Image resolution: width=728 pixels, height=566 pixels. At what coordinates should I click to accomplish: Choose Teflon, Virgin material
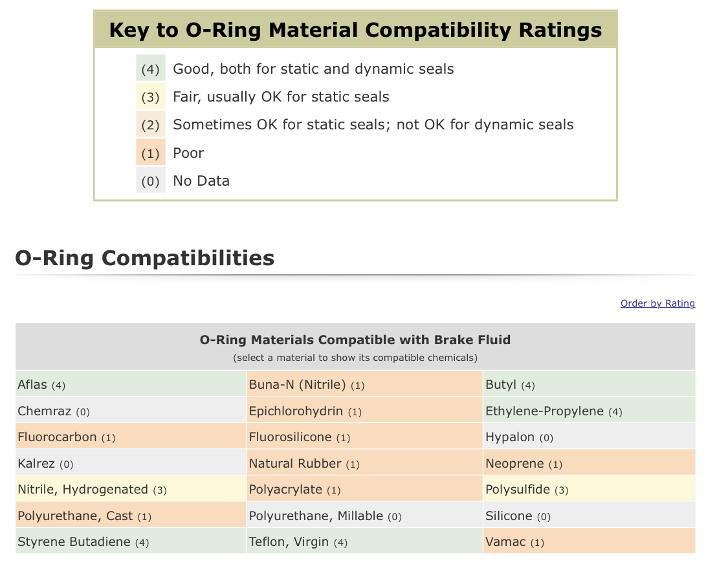click(x=364, y=542)
